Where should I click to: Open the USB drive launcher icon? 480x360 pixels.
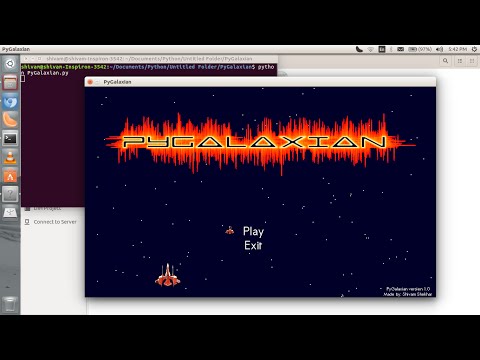click(x=10, y=213)
